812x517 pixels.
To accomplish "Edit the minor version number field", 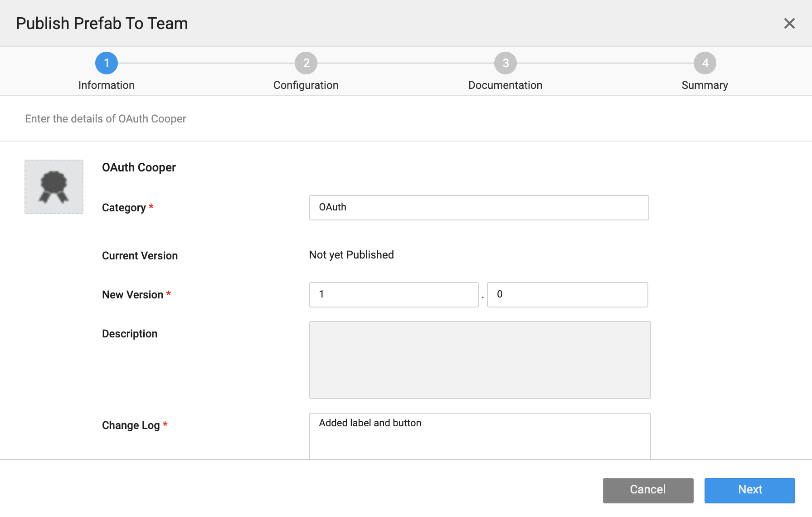I will tap(567, 295).
